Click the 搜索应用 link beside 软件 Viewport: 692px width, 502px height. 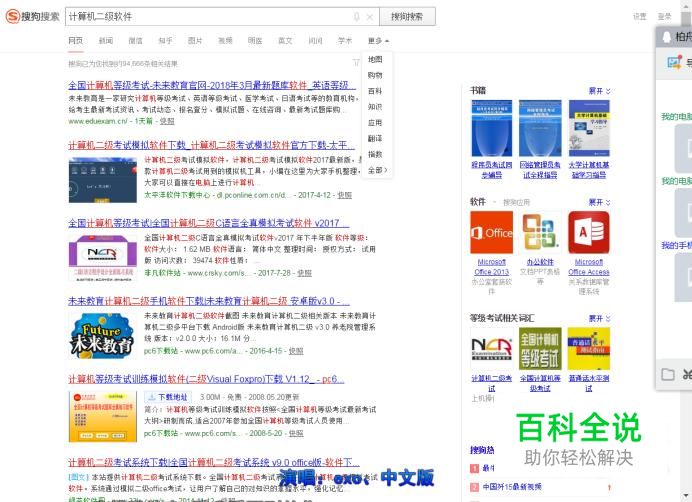click(516, 203)
